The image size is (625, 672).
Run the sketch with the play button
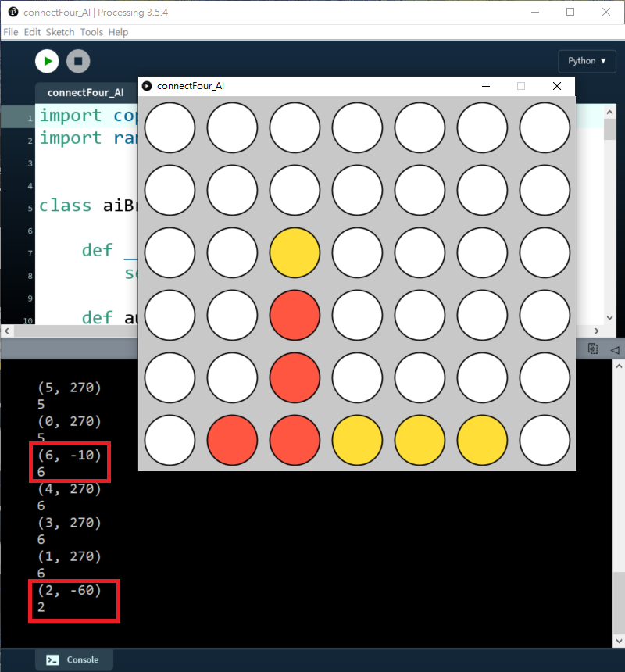point(47,61)
